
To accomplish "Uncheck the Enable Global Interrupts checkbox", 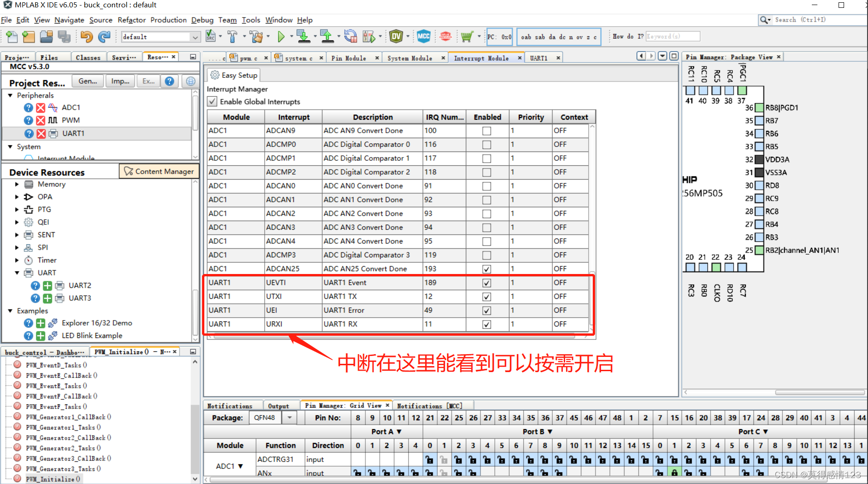I will [212, 101].
